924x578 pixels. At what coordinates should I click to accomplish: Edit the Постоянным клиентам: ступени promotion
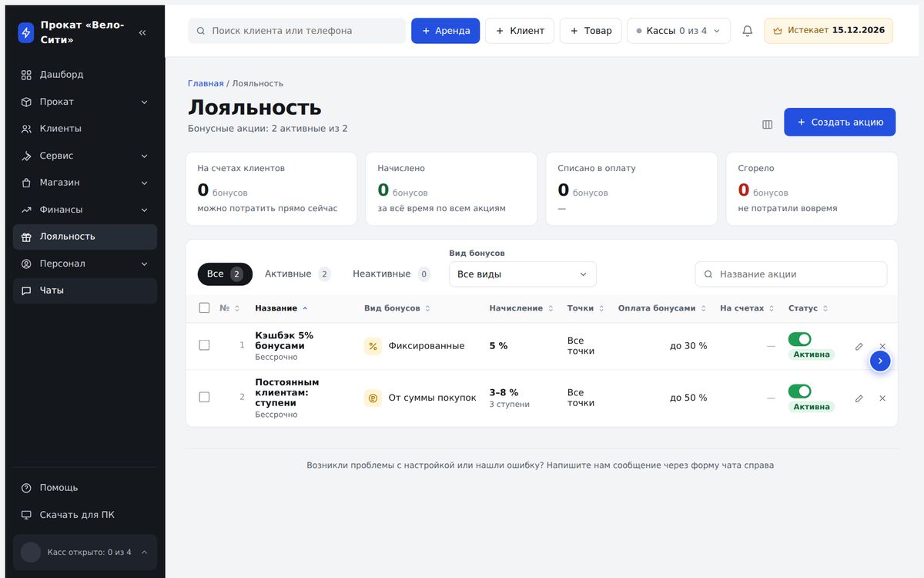[x=859, y=398]
